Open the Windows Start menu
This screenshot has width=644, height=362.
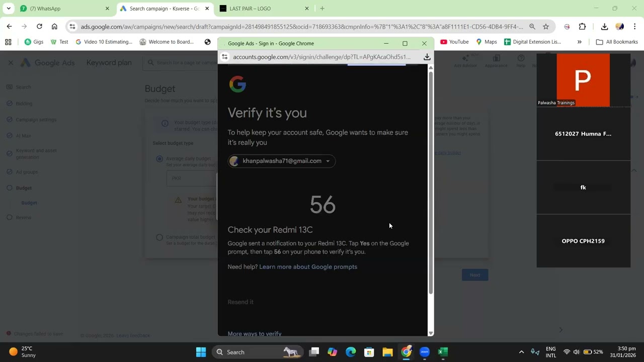[201, 352]
